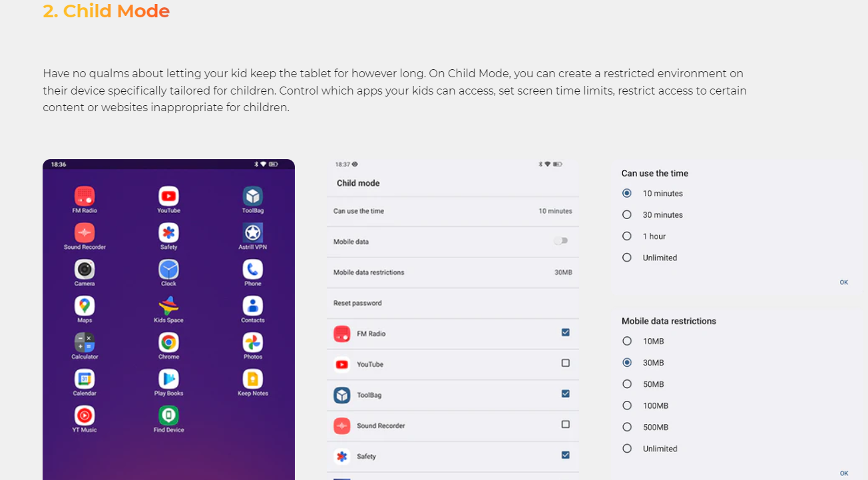The height and width of the screenshot is (480, 868).
Task: Uncheck the FM Radio checkbox
Action: (x=565, y=332)
